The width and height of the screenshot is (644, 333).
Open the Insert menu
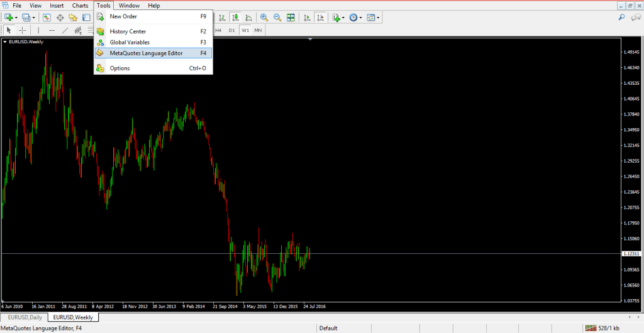tap(57, 5)
